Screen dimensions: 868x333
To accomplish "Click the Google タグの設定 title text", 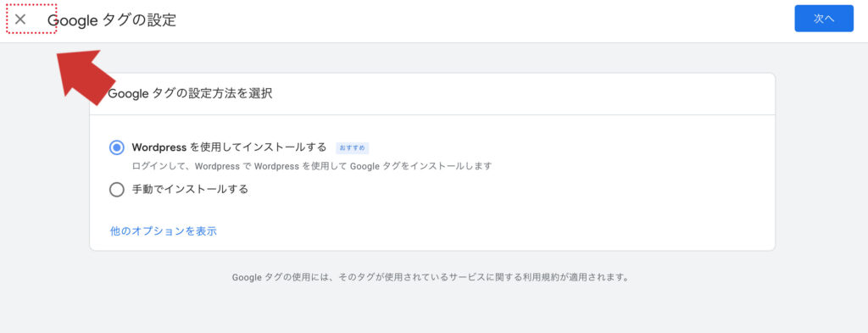I will click(x=112, y=20).
